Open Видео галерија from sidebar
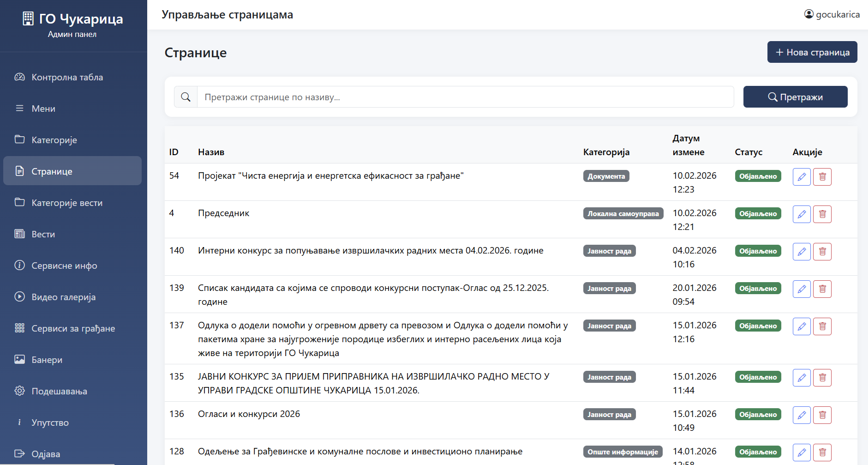868x465 pixels. [63, 297]
